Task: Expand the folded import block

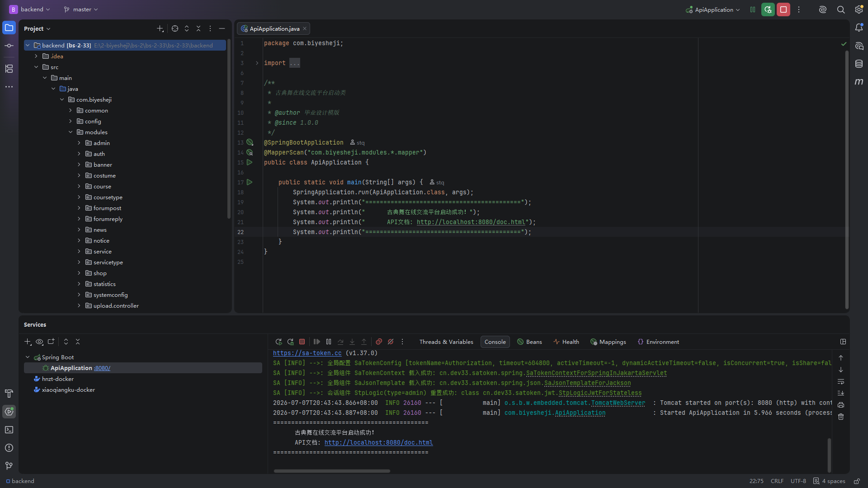Action: (257, 63)
